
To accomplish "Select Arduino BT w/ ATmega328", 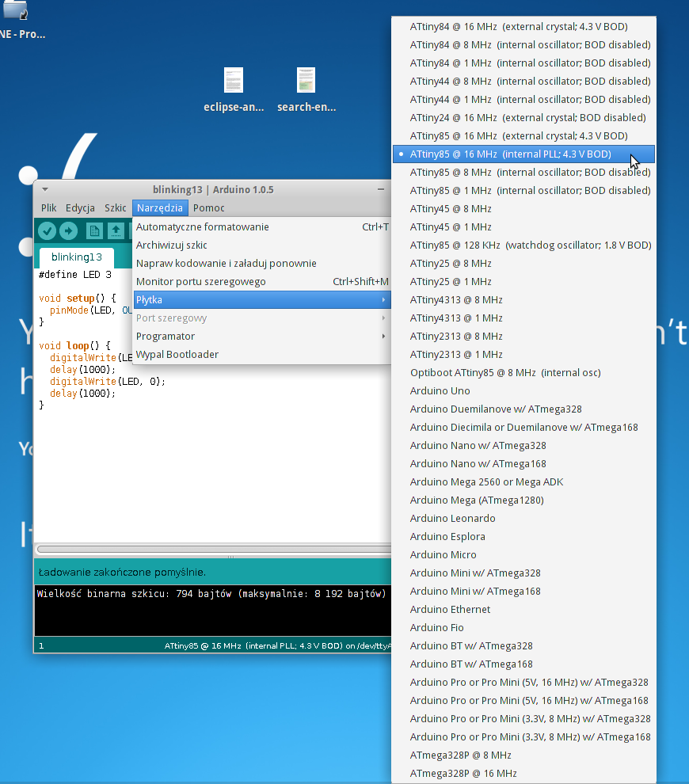I will (x=524, y=646).
